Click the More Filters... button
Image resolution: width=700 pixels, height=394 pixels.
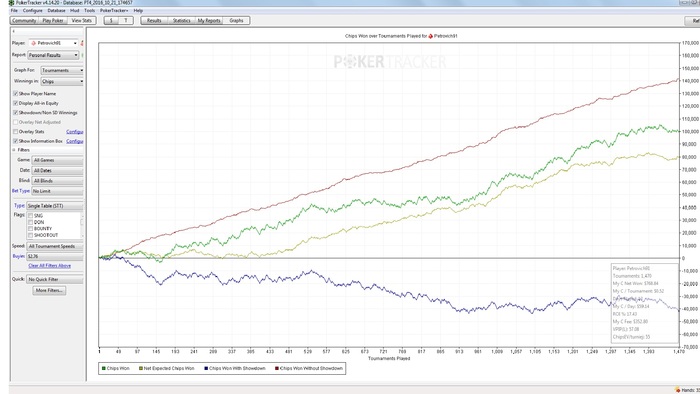49,290
